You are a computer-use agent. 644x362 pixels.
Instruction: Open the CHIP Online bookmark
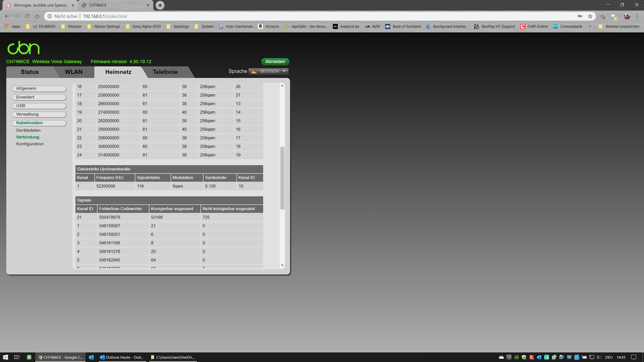click(x=534, y=26)
